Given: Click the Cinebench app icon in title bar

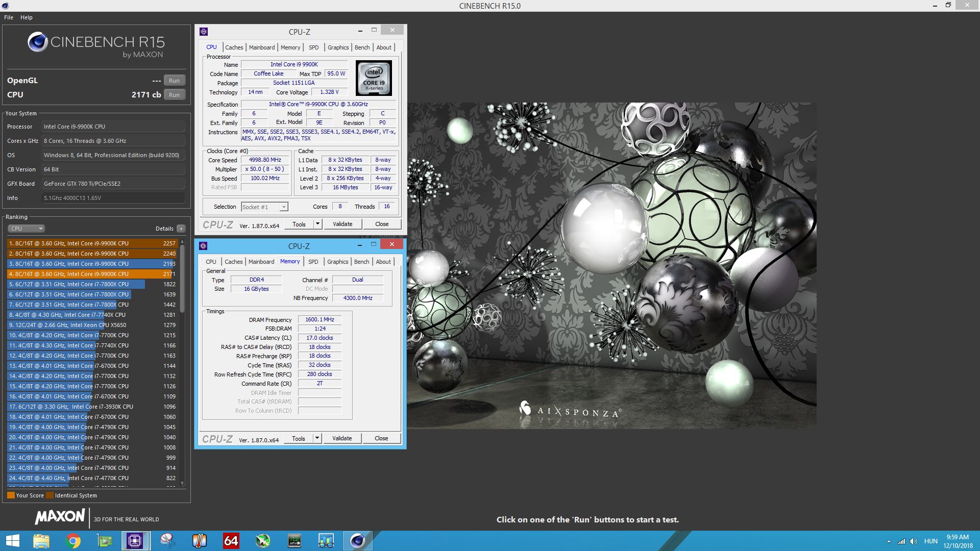Looking at the screenshot, I should (5, 6).
